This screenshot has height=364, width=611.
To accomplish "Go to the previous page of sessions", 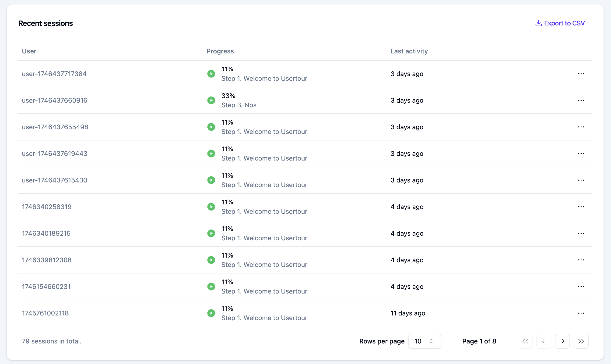I will pos(544,341).
